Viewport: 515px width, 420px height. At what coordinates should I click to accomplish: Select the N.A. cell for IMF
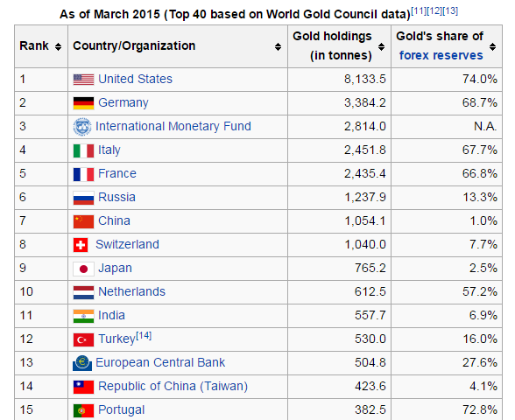coord(447,127)
